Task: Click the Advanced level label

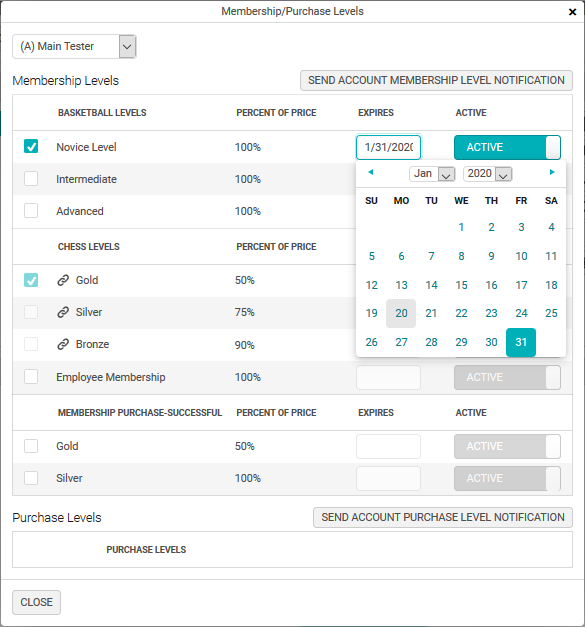Action: (80, 211)
